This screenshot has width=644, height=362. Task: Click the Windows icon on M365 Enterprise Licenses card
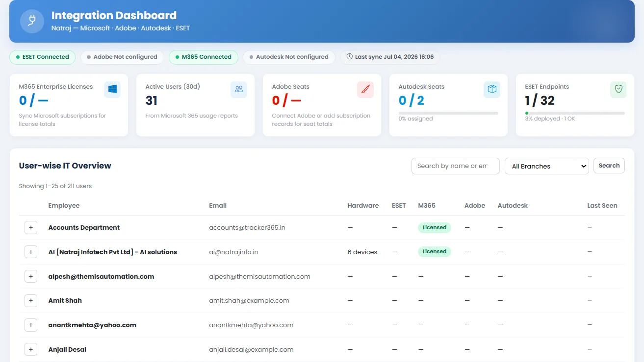(112, 90)
